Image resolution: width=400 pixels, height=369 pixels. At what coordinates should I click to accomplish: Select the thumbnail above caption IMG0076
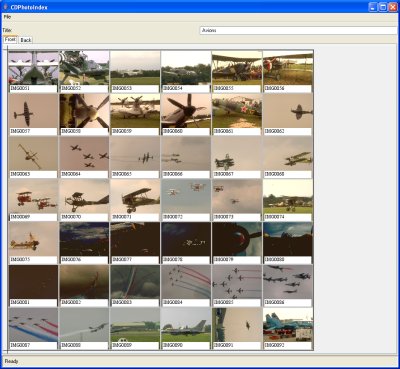pos(84,239)
